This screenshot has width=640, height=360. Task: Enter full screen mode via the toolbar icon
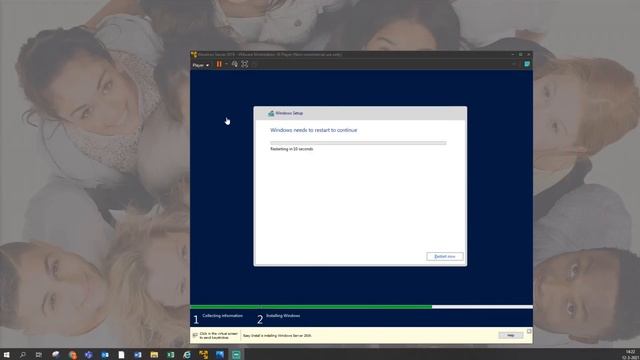click(244, 64)
